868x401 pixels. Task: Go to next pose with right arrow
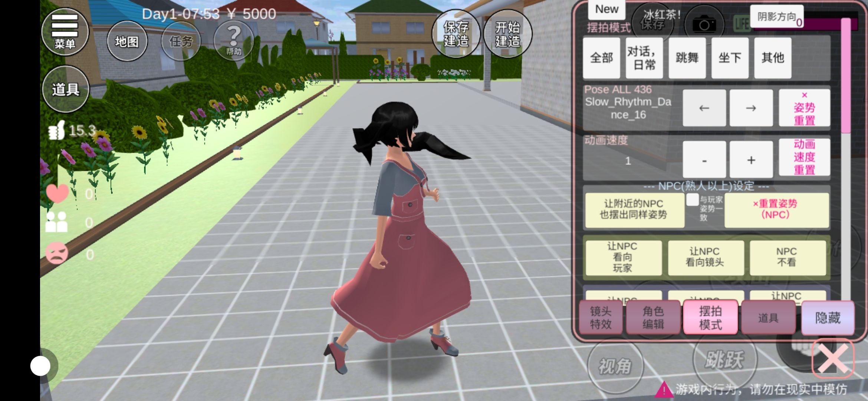click(751, 108)
